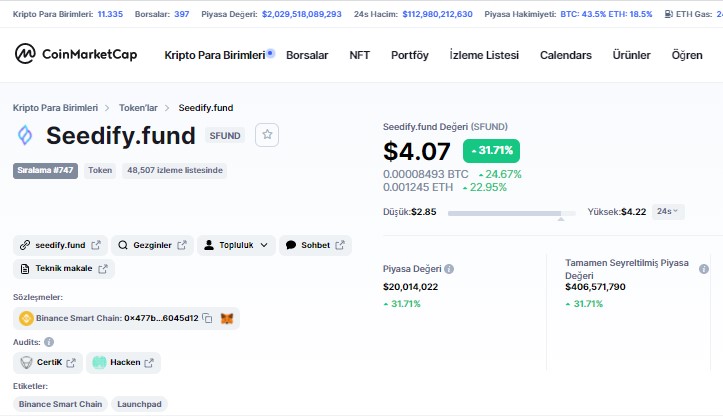Copy the Binance Smart Chain contract address
Image resolution: width=723 pixels, height=419 pixels.
coord(207,318)
